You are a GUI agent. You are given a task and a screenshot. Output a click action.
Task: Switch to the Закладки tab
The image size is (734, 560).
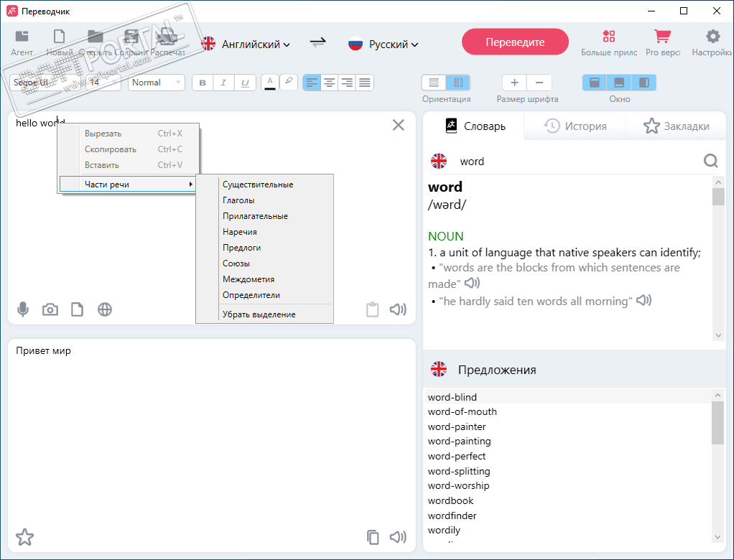[x=676, y=126]
